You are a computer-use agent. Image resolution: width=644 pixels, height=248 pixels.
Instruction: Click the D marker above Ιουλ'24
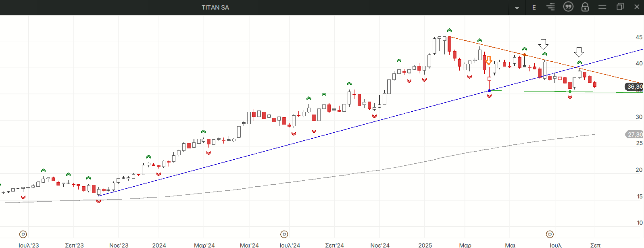pos(284,234)
